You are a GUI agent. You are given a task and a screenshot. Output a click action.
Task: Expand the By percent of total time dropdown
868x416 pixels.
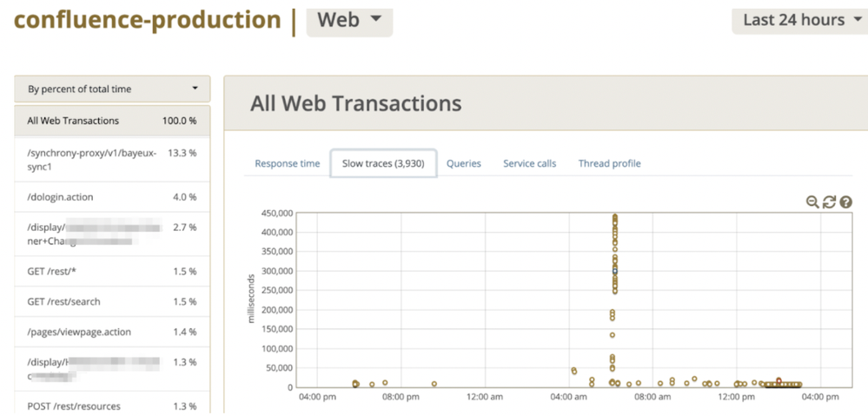(x=112, y=89)
